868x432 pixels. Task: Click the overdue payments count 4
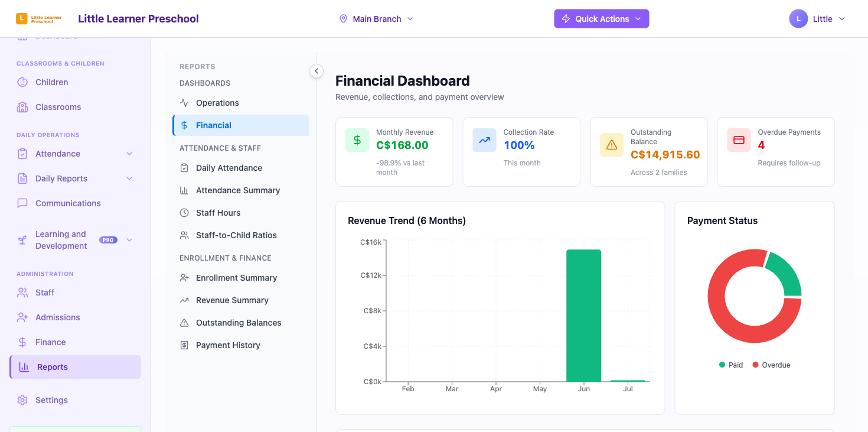coord(761,145)
